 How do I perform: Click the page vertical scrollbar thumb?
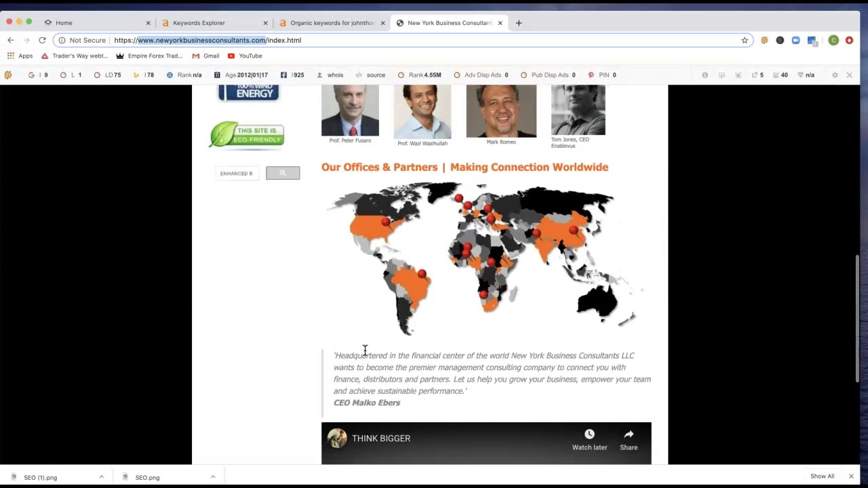pyautogui.click(x=858, y=319)
